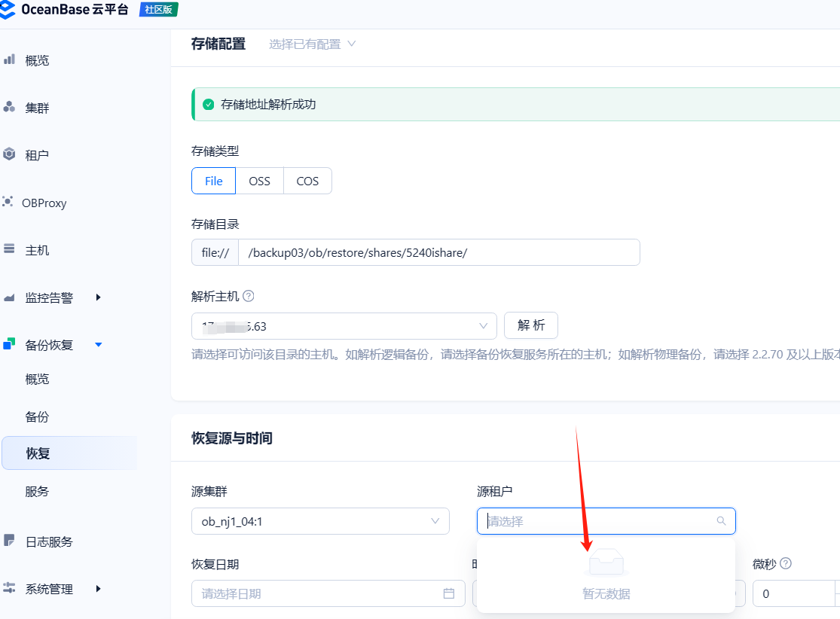The height and width of the screenshot is (619, 840).
Task: Click the 监控告警 monitoring icon
Action: (x=9, y=297)
